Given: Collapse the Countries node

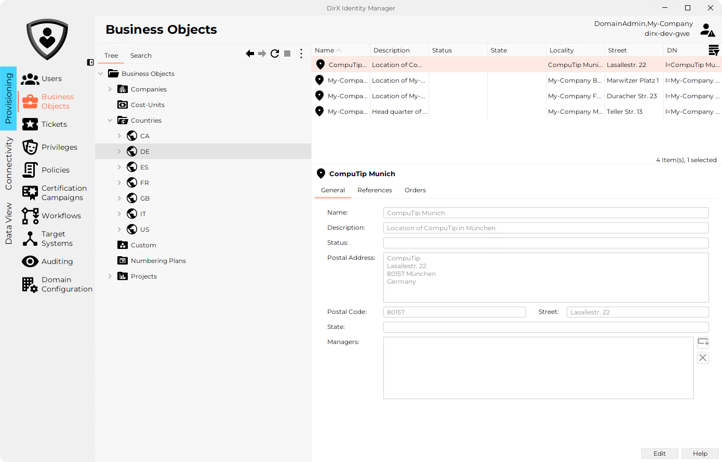Looking at the screenshot, I should pos(110,120).
